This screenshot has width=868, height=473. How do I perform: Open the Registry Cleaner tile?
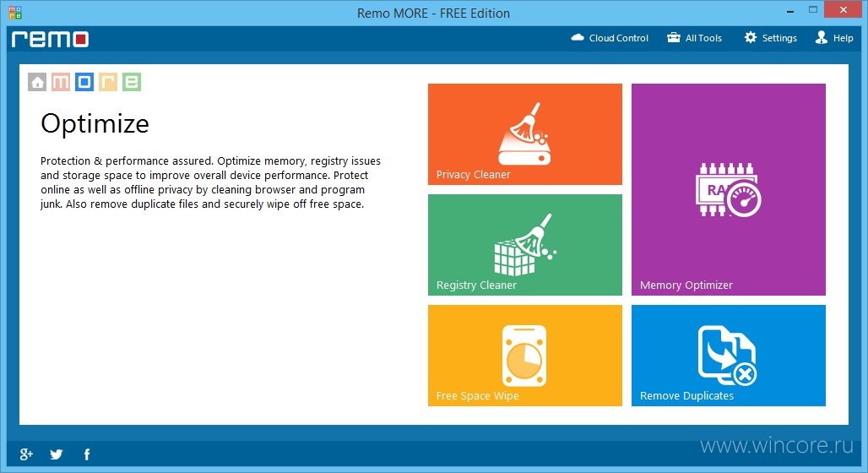[525, 245]
